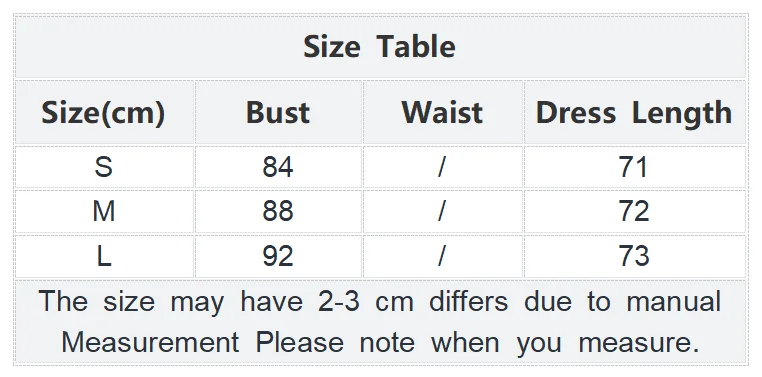Select bust value 88 cell
Viewport: 762px width, 377px height.
[278, 212]
